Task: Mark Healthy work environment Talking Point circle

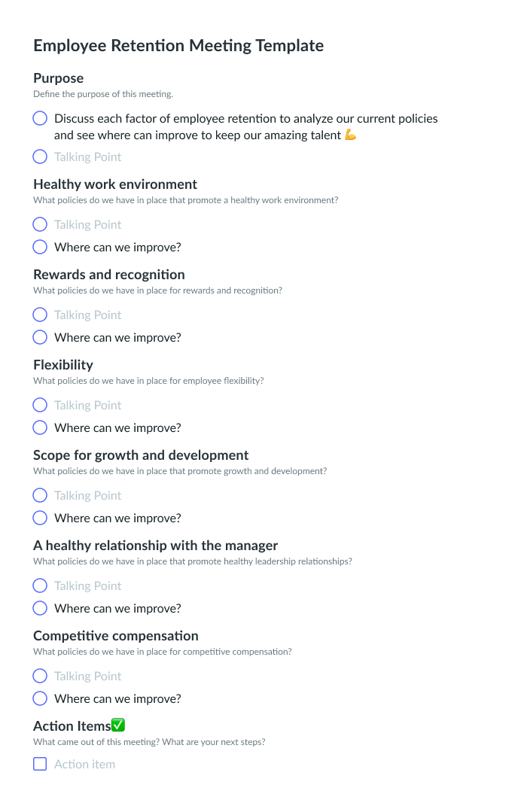Action: tap(40, 224)
